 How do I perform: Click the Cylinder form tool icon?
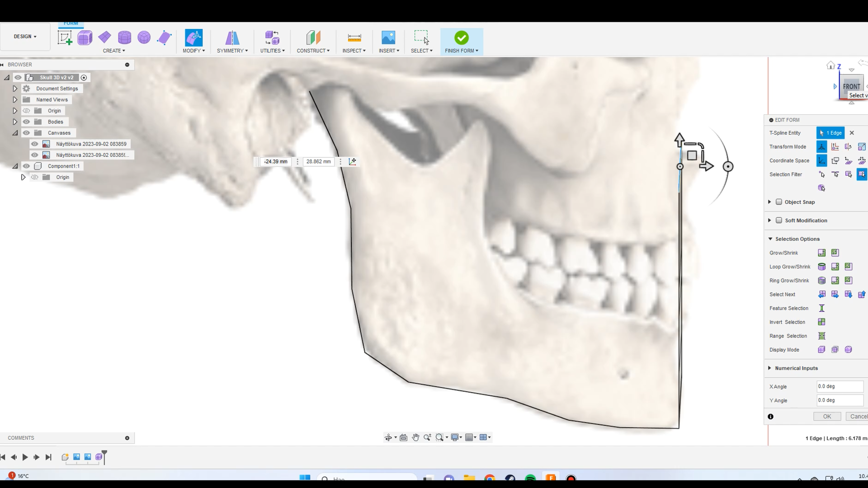[124, 38]
